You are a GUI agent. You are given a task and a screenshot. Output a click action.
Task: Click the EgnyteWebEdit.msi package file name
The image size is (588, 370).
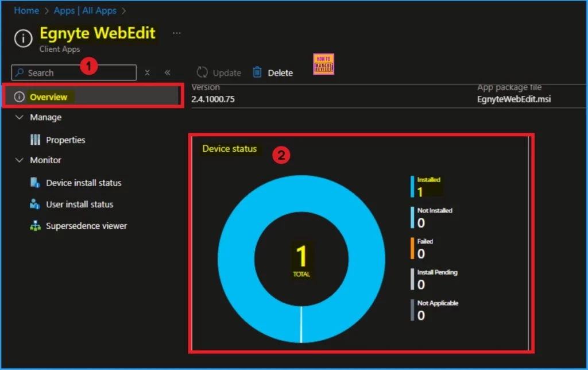(x=514, y=99)
